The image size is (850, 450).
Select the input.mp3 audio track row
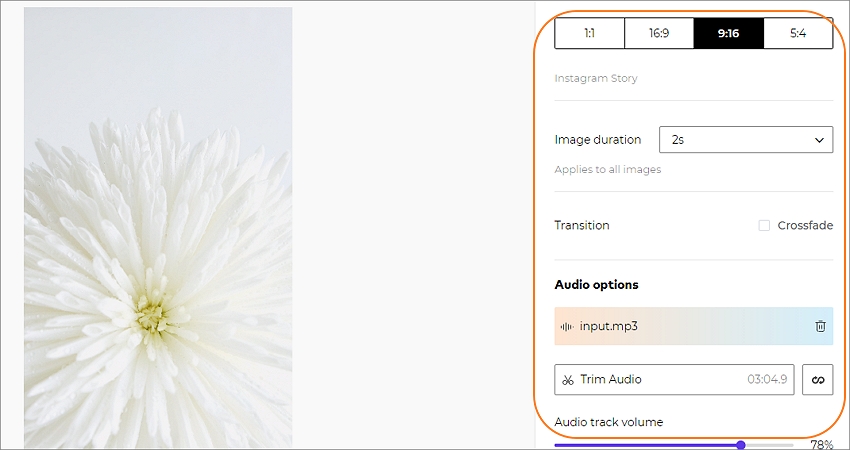coord(694,326)
